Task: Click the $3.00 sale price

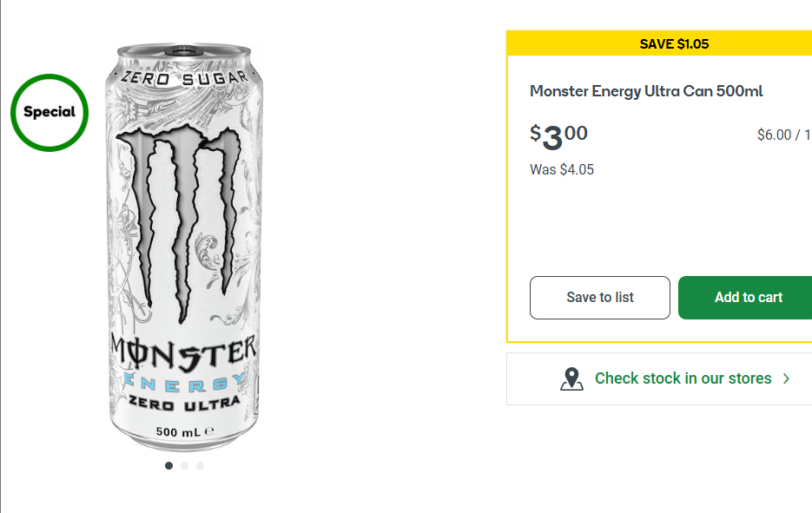Action: (559, 135)
